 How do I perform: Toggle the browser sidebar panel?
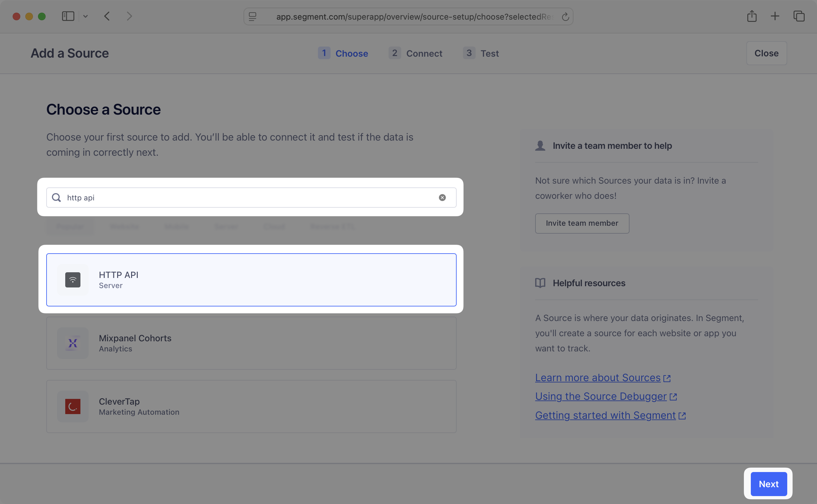click(68, 16)
